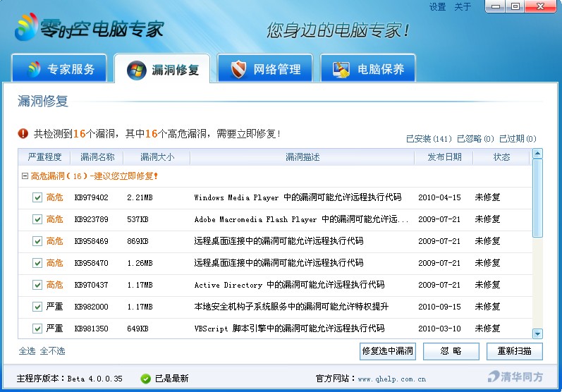Image resolution: width=562 pixels, height=392 pixels.
Task: Click 未修复 status for KB981350
Action: pyautogui.click(x=487, y=329)
